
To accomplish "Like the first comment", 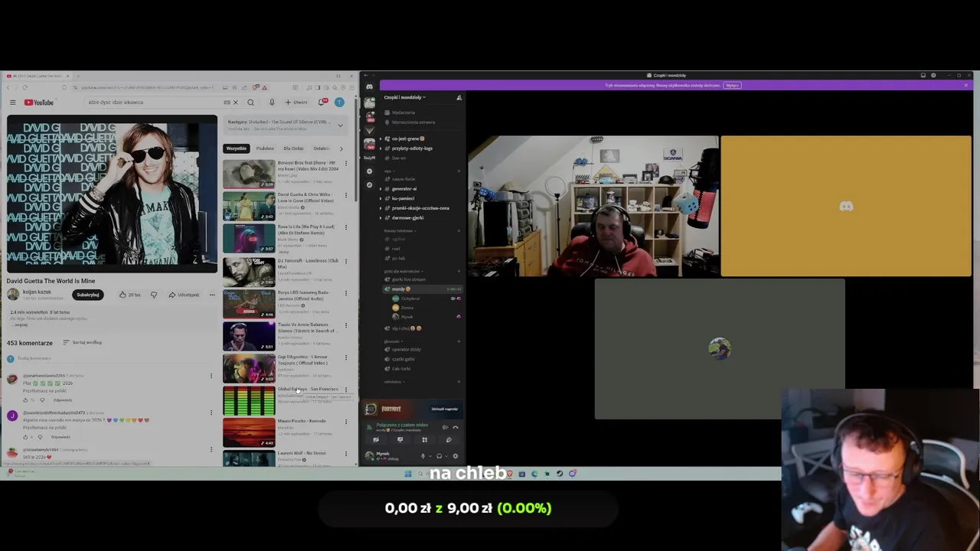I will (25, 399).
